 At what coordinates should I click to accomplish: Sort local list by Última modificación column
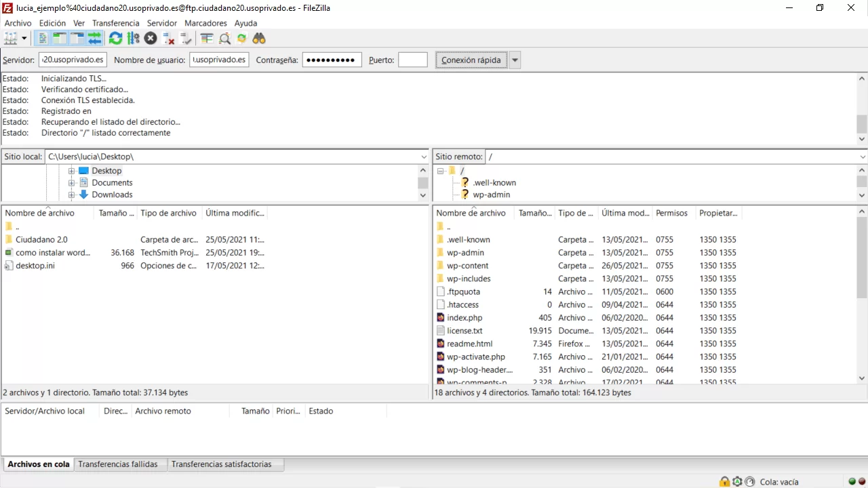[235, 213]
